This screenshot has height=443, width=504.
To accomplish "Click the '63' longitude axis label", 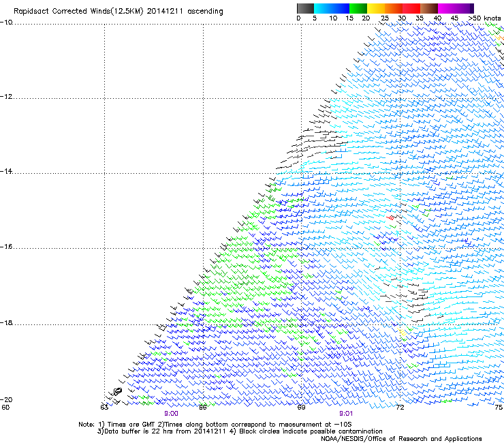I will coord(104,408).
